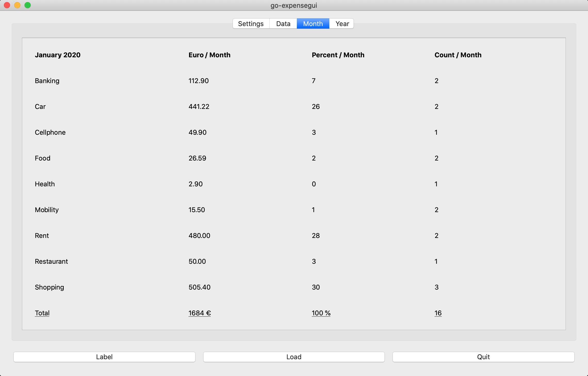The height and width of the screenshot is (376, 588).
Task: Select the Banking category label
Action: click(47, 81)
